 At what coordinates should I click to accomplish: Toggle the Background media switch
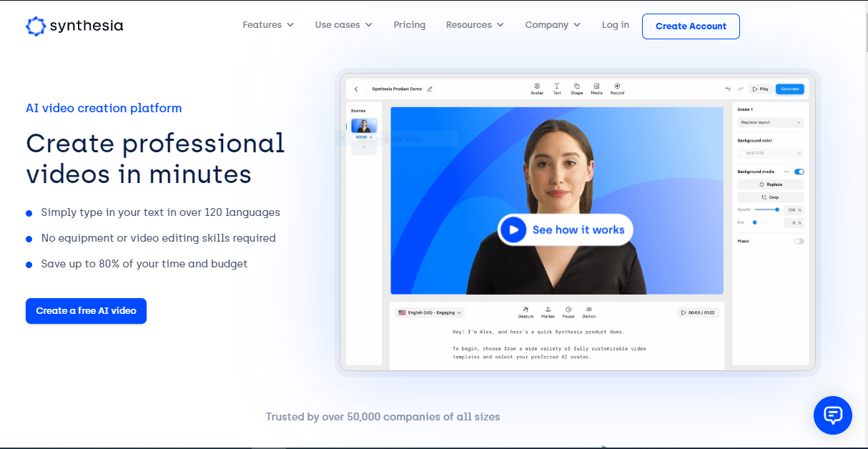tap(799, 172)
